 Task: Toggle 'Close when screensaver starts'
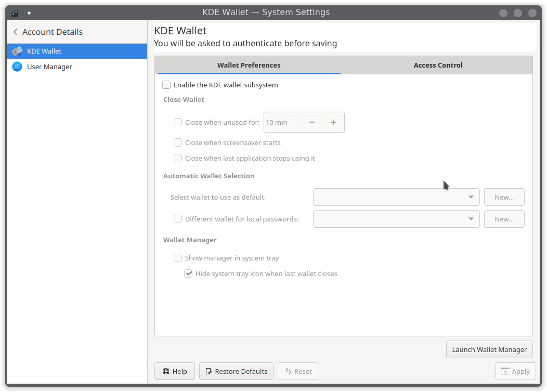coord(177,142)
